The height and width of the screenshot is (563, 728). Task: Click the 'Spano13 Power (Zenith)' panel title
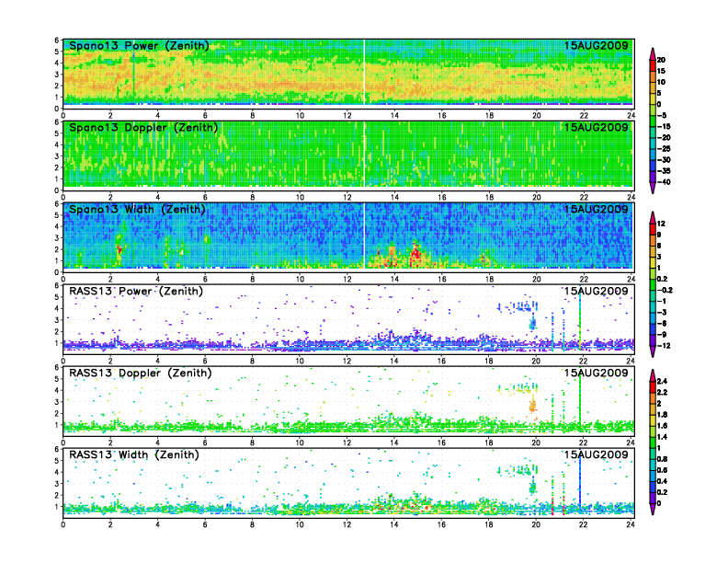tap(139, 45)
